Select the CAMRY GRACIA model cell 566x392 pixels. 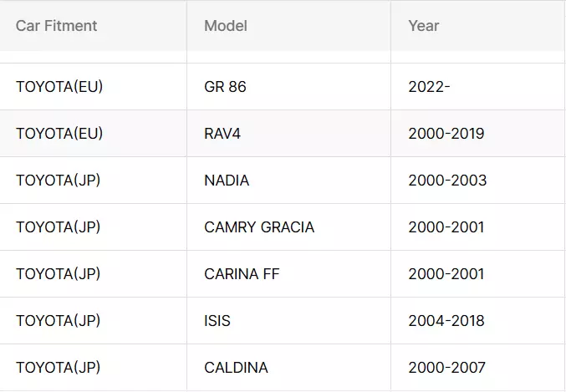click(x=288, y=227)
